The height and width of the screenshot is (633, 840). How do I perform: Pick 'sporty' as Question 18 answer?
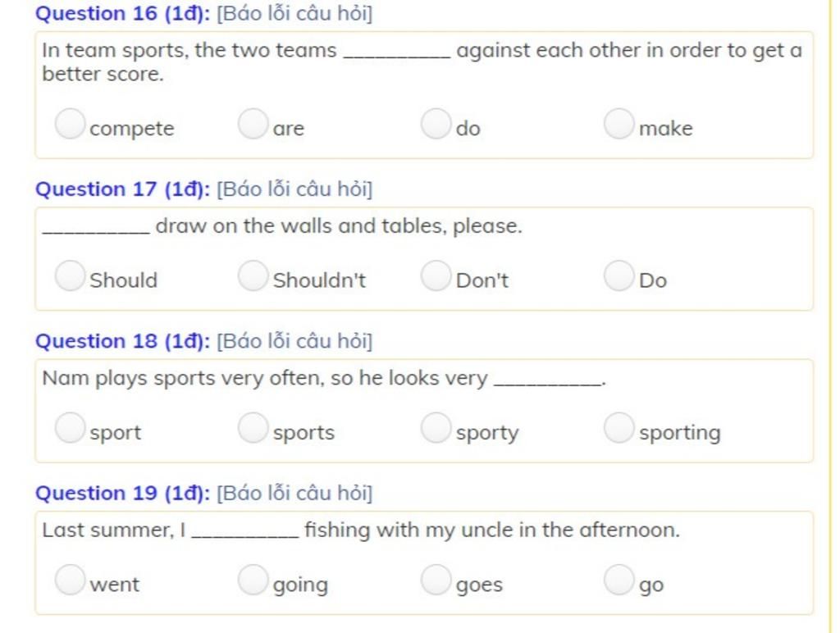click(436, 428)
